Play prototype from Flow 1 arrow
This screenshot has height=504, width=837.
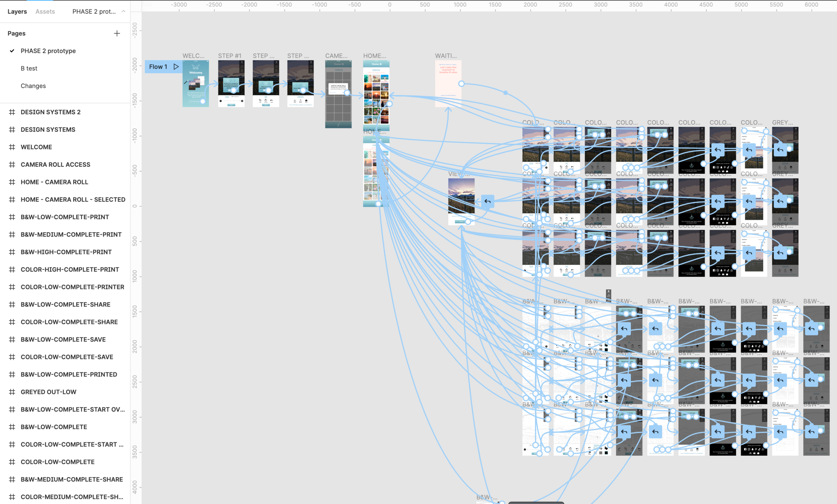[176, 67]
